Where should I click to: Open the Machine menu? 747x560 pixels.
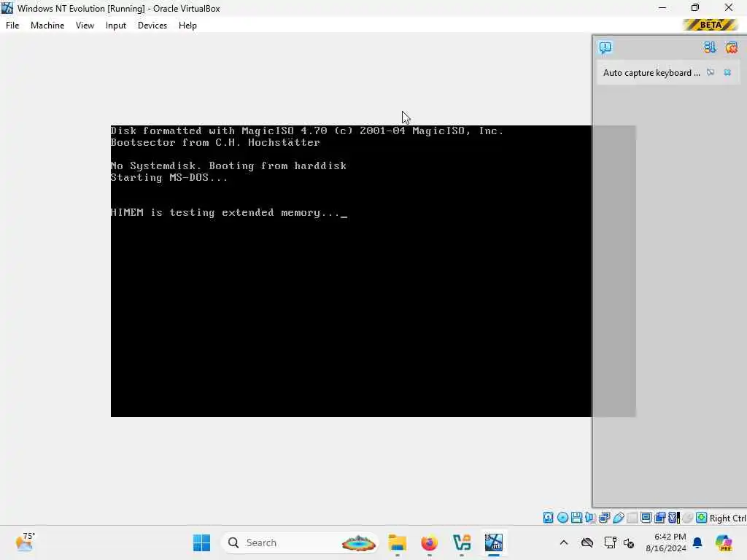coord(47,26)
